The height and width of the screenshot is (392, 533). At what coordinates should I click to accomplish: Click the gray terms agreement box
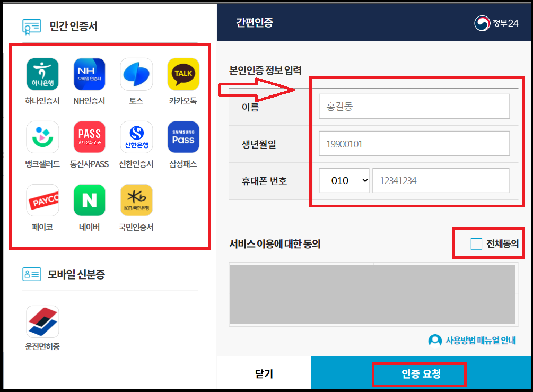tap(373, 294)
